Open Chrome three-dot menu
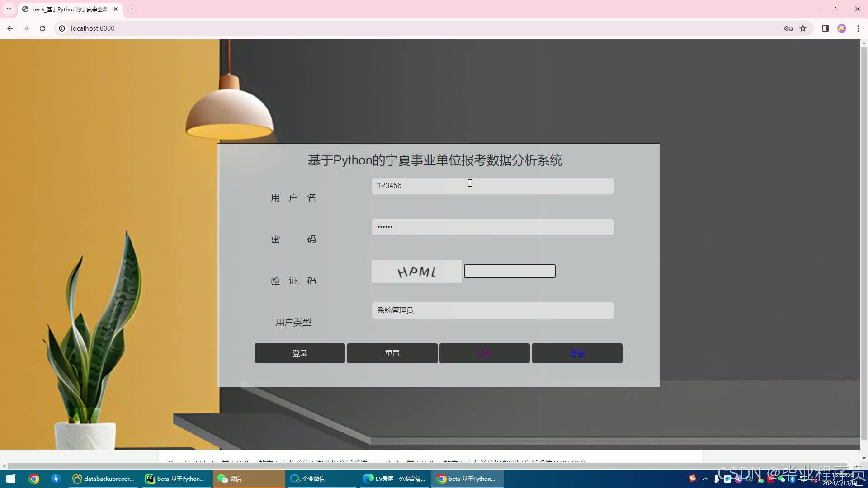Screen dimensions: 868x488 (858, 28)
